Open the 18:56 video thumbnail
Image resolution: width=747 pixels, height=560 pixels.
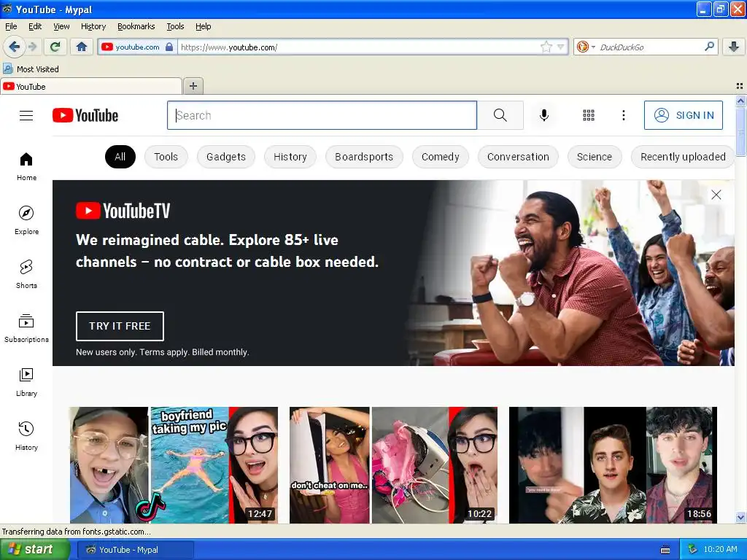[613, 464]
